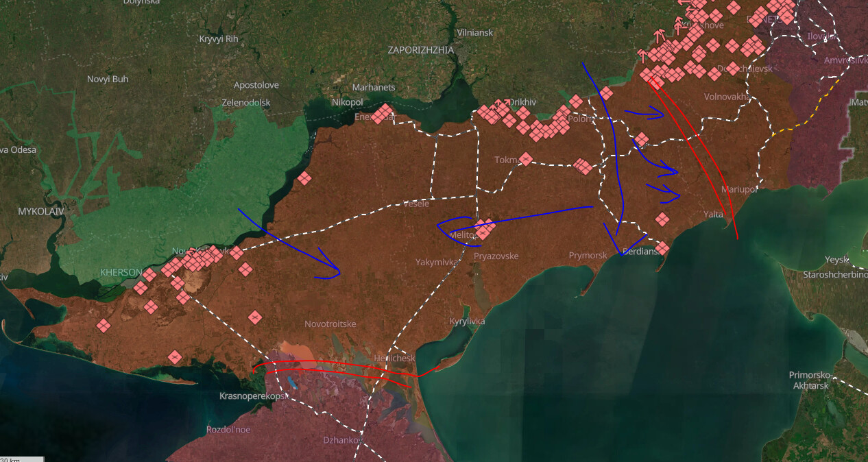Image resolution: width=868 pixels, height=462 pixels.
Task: Click the Primorsko-Akhtarsk town label
Action: point(809,380)
